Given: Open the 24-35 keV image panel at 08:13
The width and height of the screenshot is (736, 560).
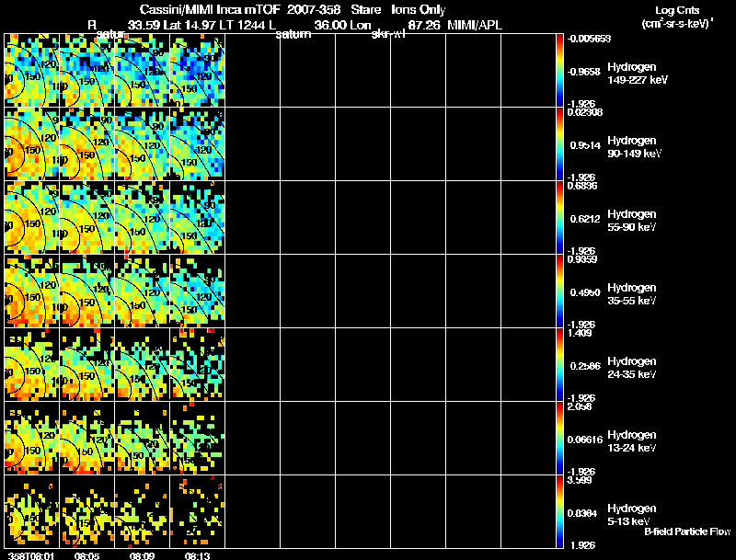Looking at the screenshot, I should click(198, 365).
